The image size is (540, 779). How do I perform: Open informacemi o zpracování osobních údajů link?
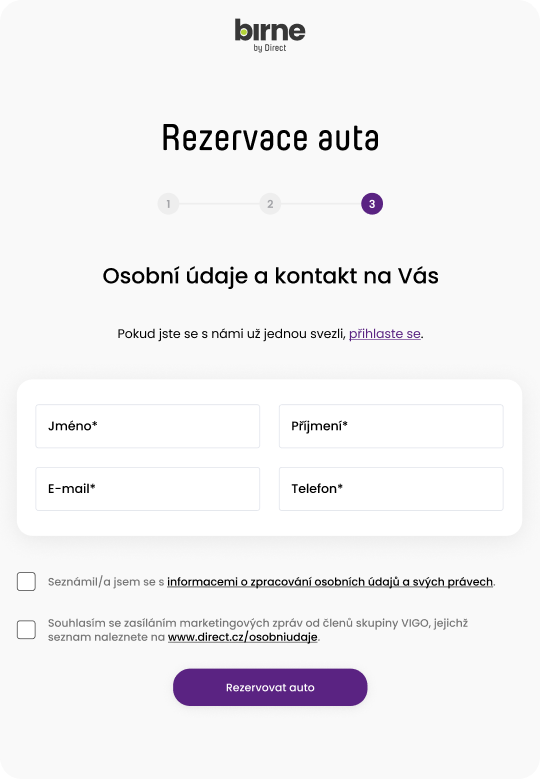pos(330,582)
